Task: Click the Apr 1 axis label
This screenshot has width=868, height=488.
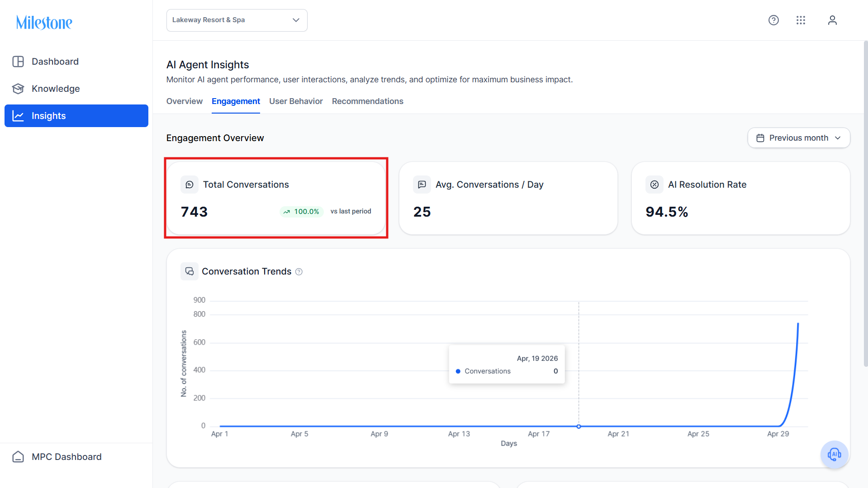Action: point(220,434)
